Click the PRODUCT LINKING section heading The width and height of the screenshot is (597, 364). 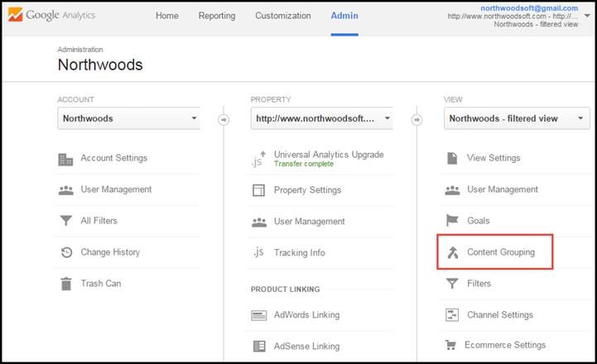pos(285,290)
